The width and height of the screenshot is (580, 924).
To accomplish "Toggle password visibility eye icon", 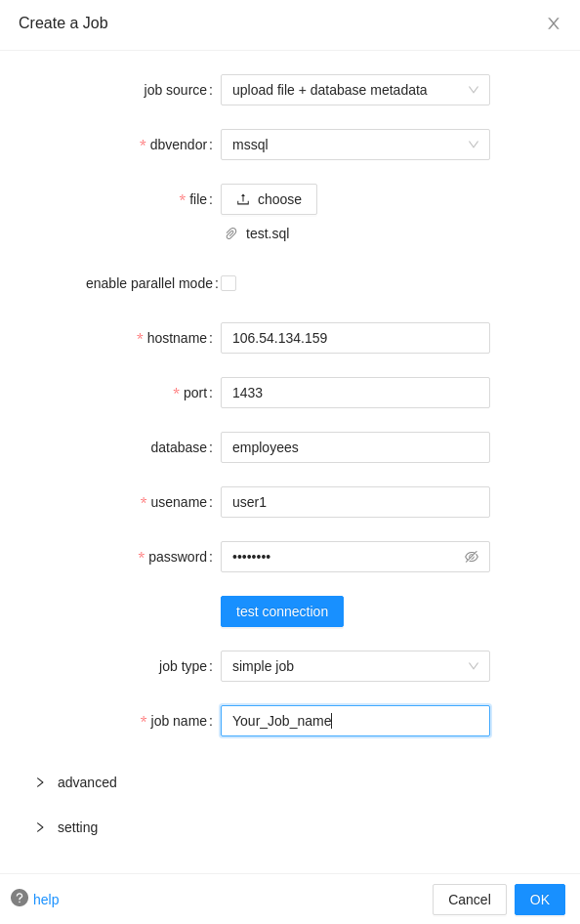I will pos(472,557).
